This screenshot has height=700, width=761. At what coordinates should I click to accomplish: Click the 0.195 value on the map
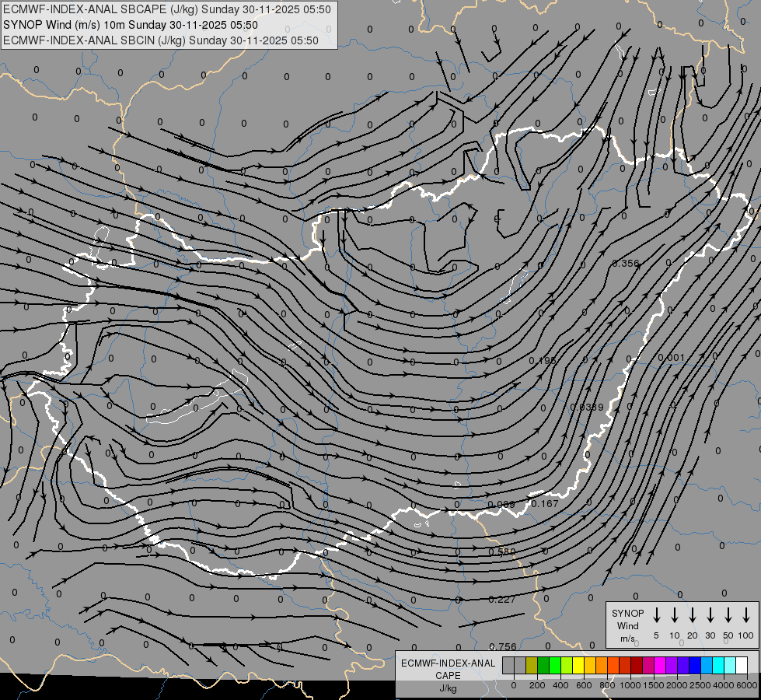pos(543,360)
